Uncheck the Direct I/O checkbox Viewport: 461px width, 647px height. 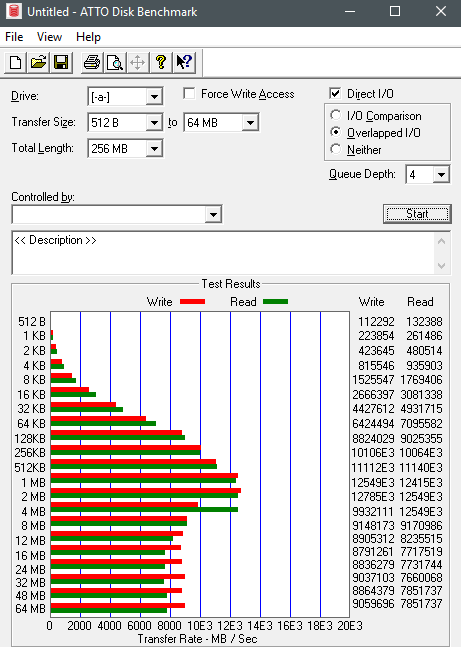coord(335,94)
